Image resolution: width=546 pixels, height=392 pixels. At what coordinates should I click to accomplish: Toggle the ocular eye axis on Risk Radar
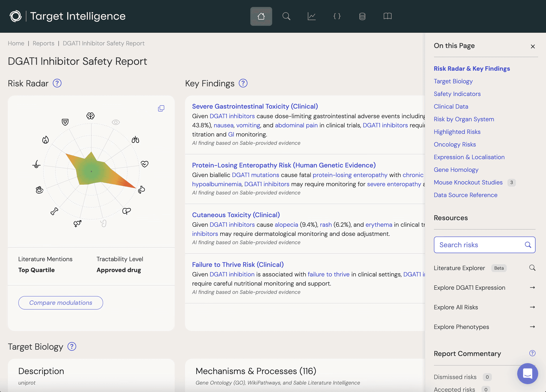(115, 122)
